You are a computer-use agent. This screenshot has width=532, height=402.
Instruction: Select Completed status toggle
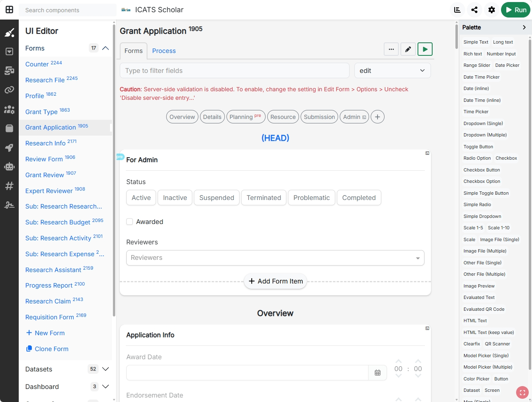click(x=359, y=198)
